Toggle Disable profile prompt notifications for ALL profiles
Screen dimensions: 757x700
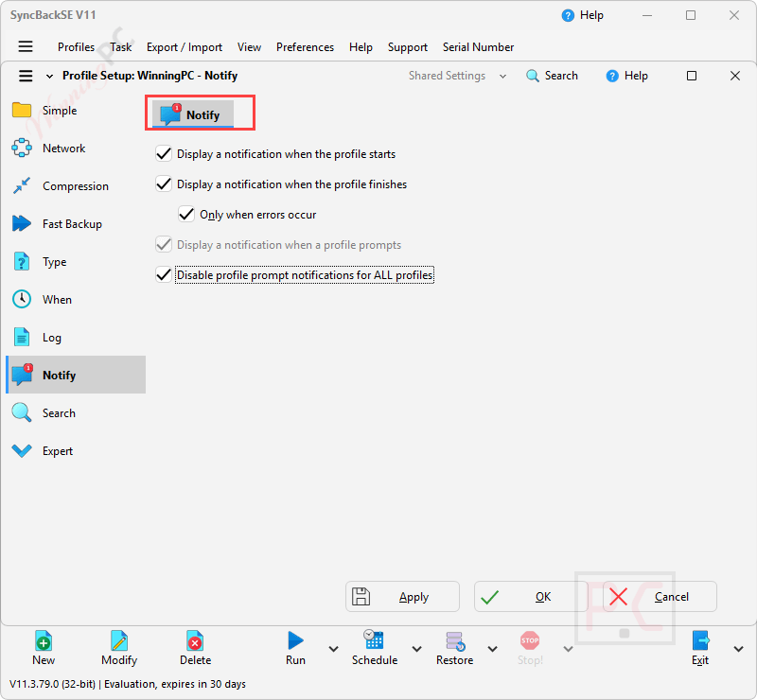[164, 274]
